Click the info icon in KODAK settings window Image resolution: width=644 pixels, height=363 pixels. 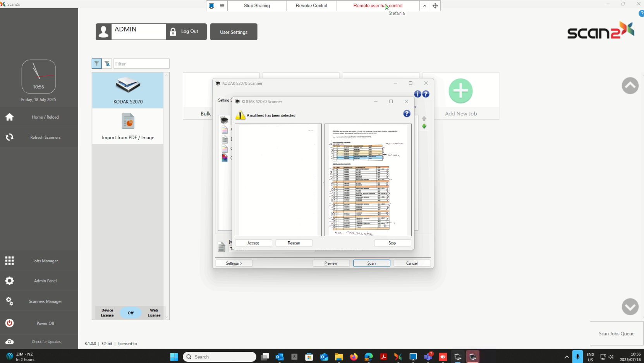click(417, 94)
